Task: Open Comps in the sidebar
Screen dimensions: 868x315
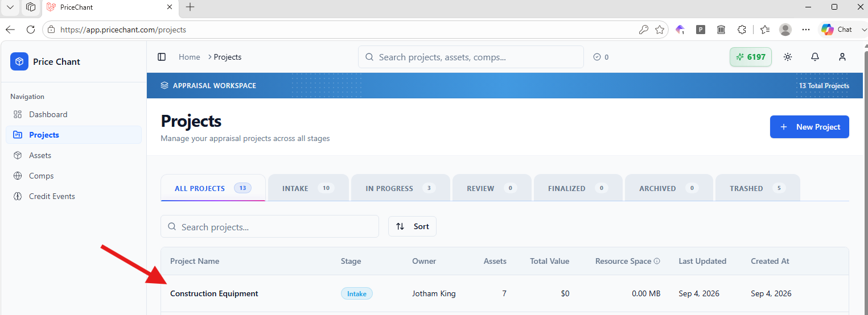Action: coord(74,176)
